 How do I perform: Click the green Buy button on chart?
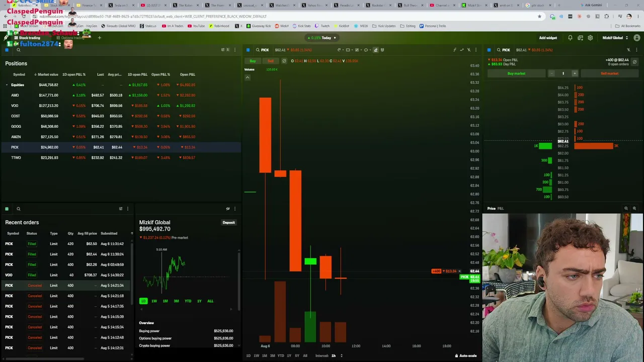point(253,61)
